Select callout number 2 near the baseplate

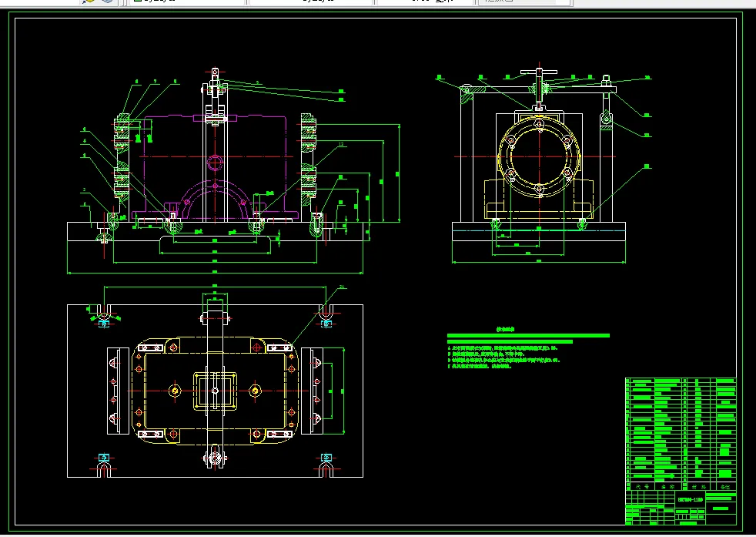(85, 190)
